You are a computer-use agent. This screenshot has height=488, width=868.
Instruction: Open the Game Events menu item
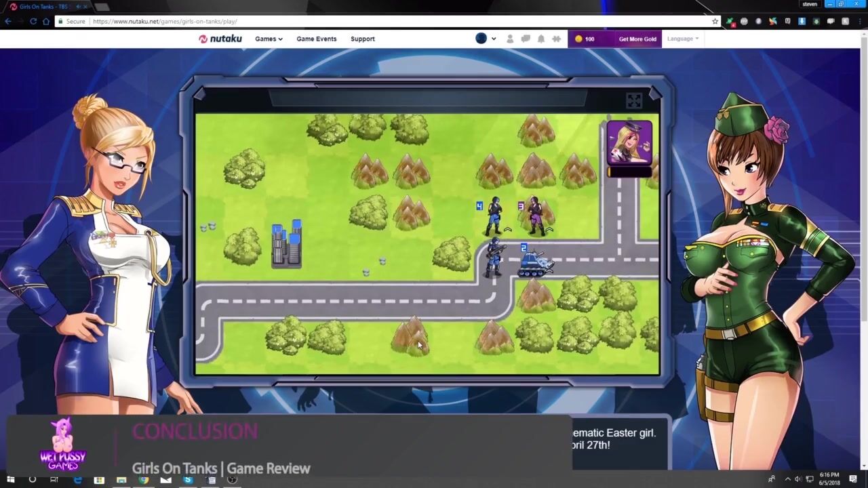coord(316,39)
